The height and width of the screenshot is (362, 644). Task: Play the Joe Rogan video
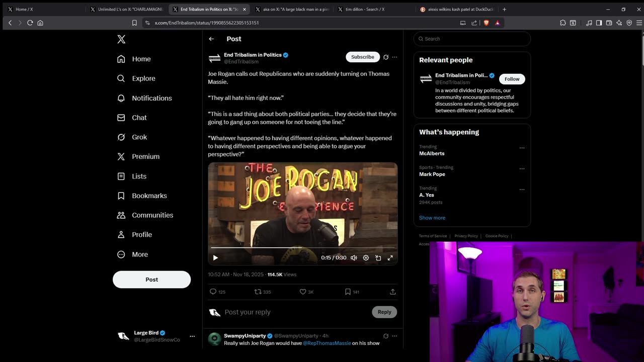coord(215,257)
